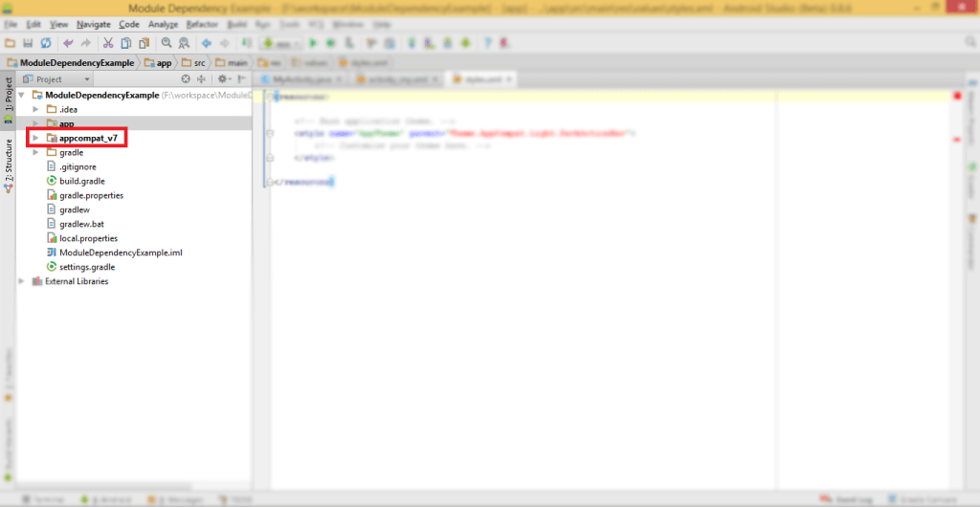Click the Make Project icon
The image size is (980, 507).
point(246,43)
